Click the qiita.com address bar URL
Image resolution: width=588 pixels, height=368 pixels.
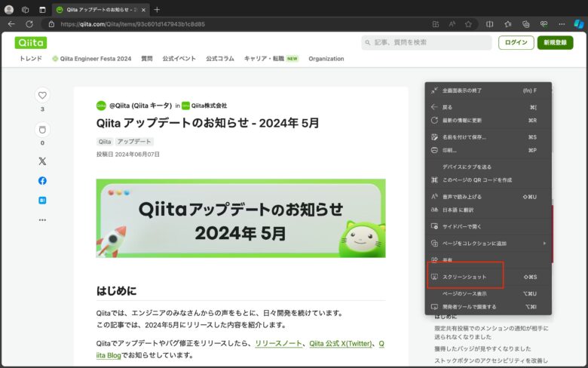click(x=133, y=24)
